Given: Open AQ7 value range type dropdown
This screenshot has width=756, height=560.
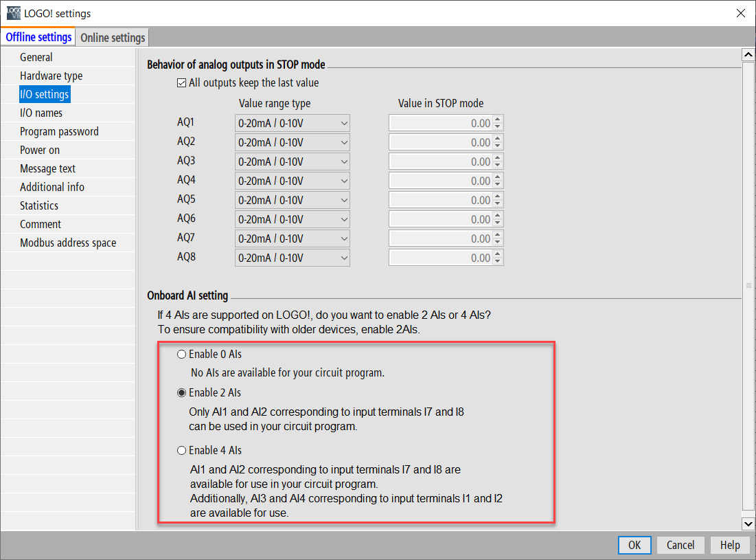Looking at the screenshot, I should pyautogui.click(x=293, y=238).
